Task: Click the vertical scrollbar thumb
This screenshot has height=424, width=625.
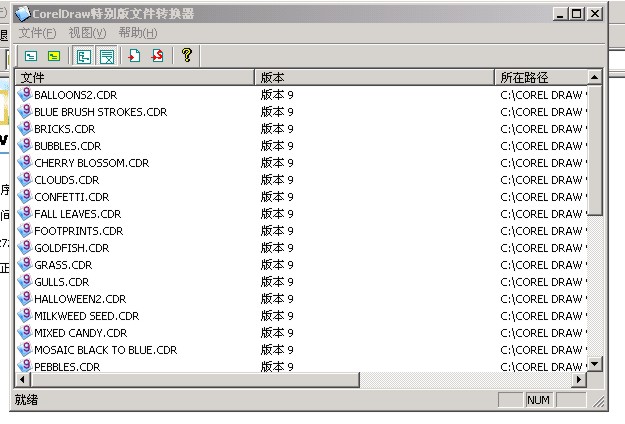Action: click(x=595, y=150)
